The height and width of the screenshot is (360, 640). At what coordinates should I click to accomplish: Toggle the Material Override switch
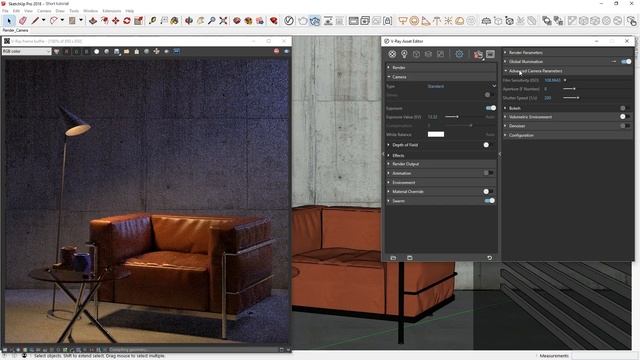[x=488, y=191]
